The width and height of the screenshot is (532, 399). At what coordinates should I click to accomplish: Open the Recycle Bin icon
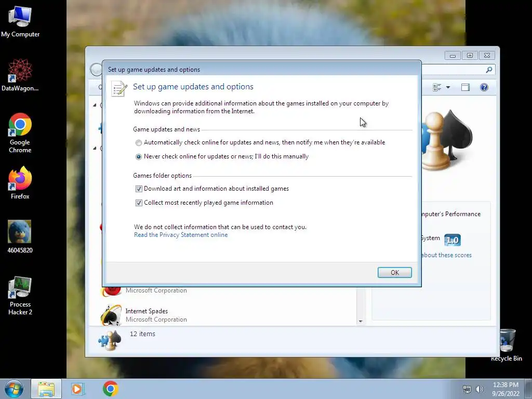[507, 344]
